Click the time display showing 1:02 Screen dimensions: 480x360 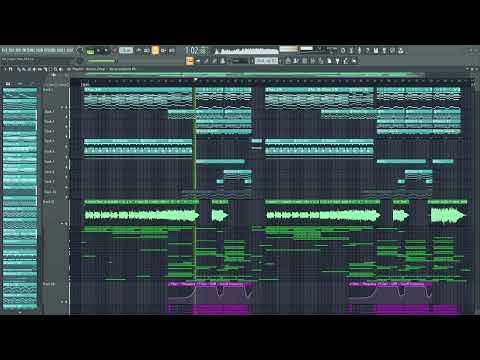[x=196, y=51]
